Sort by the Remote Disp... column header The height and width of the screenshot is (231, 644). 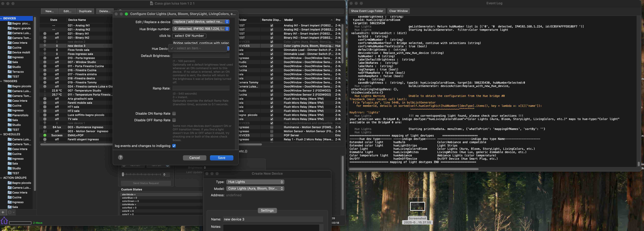[x=271, y=20]
